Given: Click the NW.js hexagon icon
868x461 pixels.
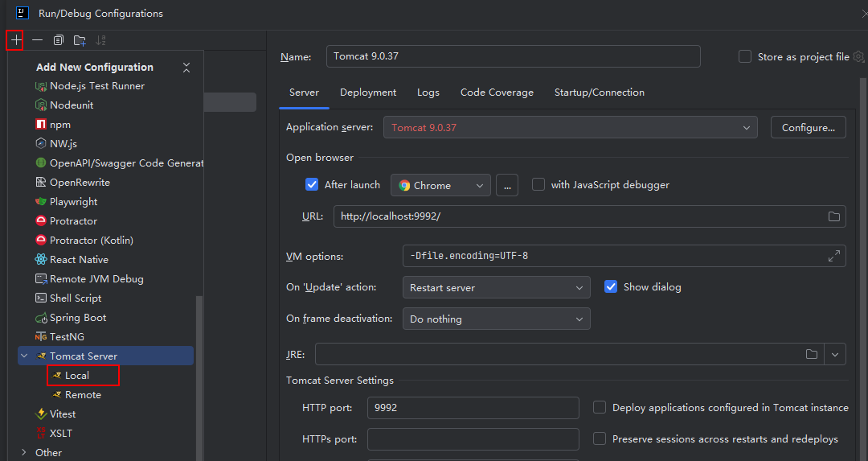Looking at the screenshot, I should 41,143.
